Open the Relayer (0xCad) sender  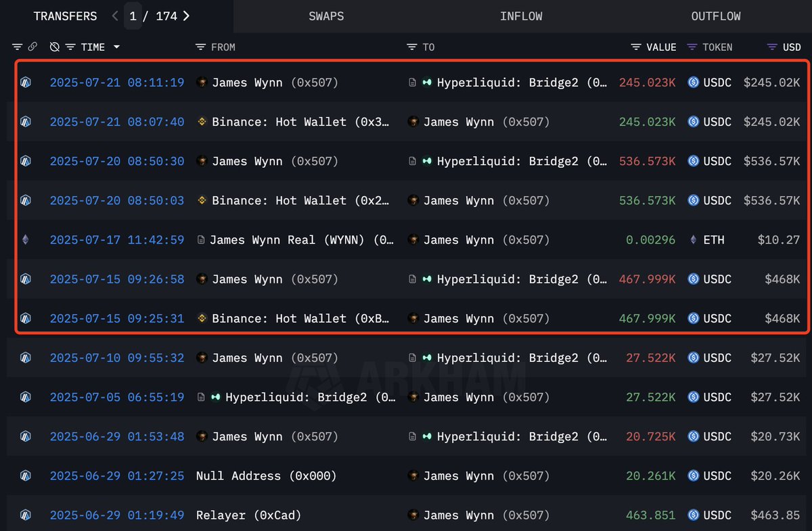(248, 515)
